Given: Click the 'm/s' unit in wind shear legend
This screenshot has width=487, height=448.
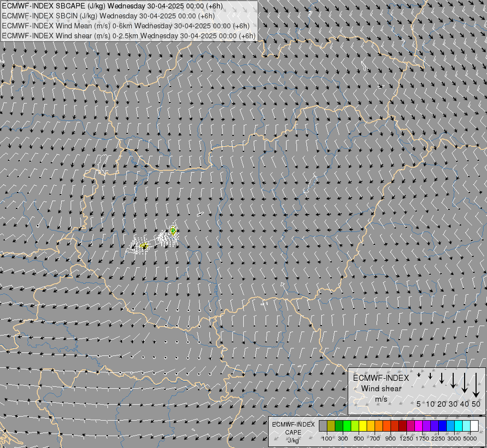Looking at the screenshot, I should pos(381,399).
